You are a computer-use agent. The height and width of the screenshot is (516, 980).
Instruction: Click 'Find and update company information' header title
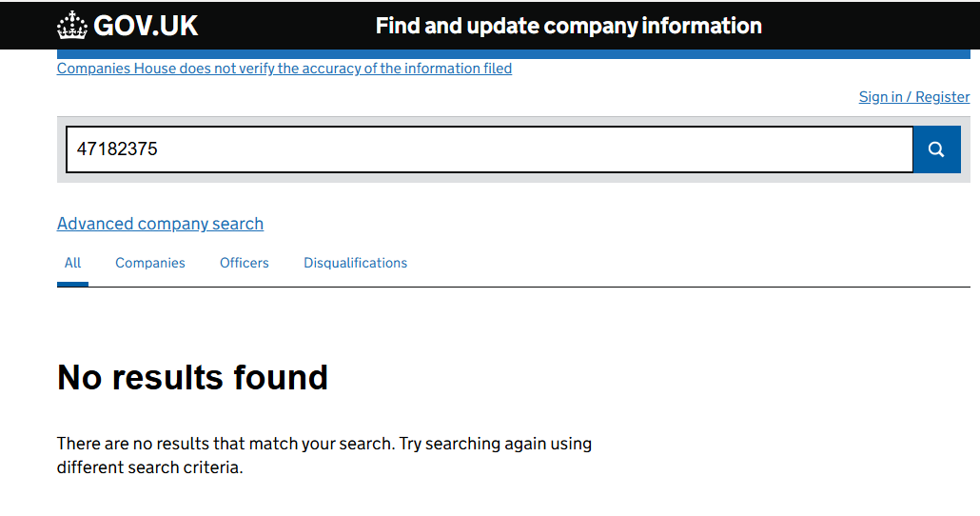tap(568, 26)
